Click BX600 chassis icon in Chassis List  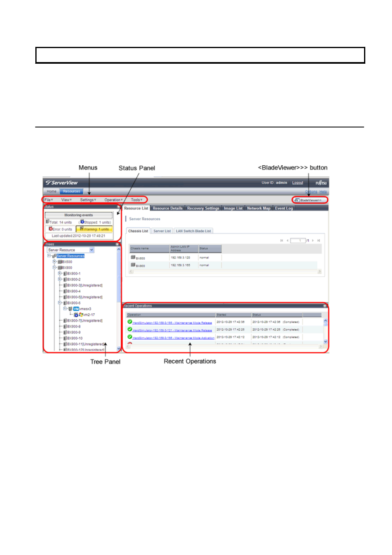tap(133, 257)
